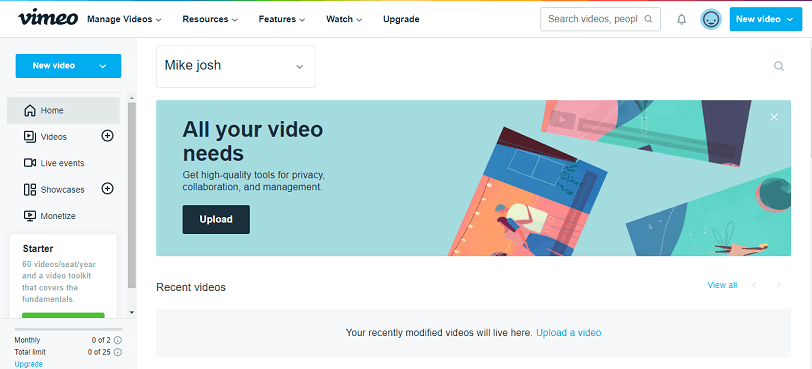Click View all recent videos link
812x369 pixels.
click(x=722, y=285)
